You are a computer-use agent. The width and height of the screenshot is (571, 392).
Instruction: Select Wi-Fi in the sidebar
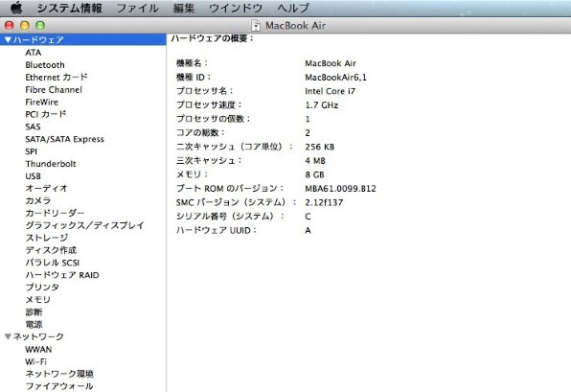36,361
